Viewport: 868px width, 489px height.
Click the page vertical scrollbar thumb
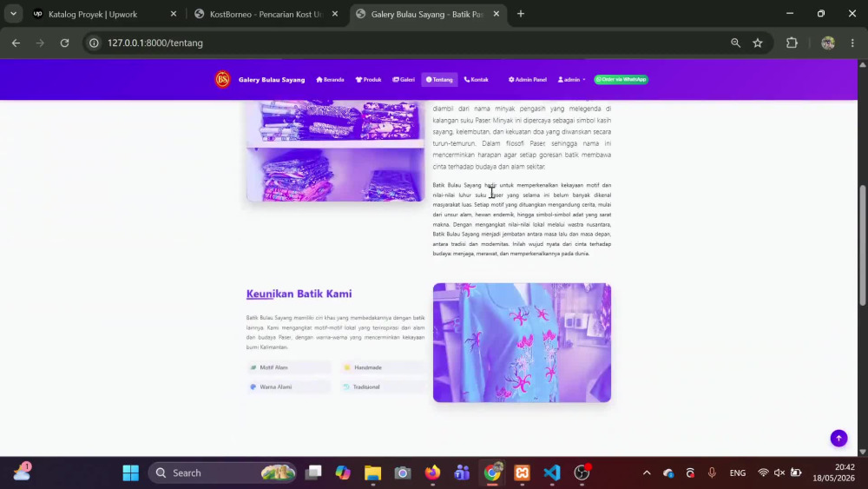click(863, 245)
